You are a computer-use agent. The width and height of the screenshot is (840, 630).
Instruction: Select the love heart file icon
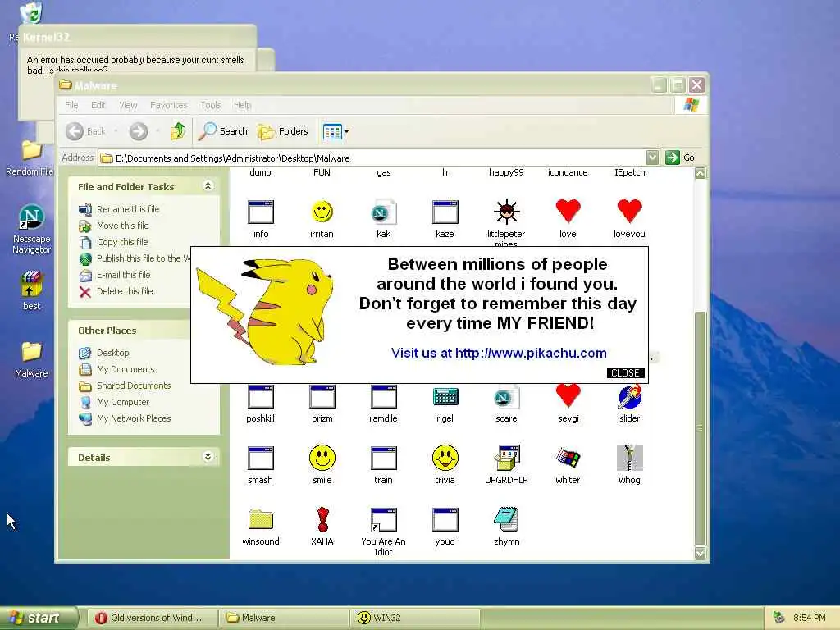click(568, 211)
